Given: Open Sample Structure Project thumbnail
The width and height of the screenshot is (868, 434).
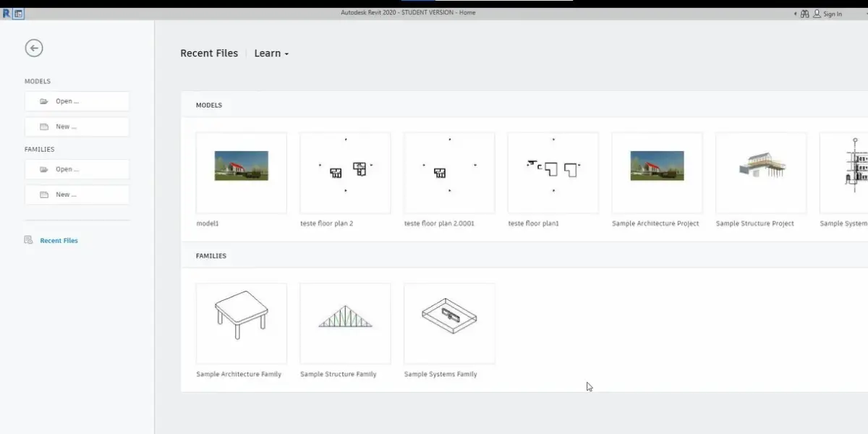Looking at the screenshot, I should coord(761,173).
